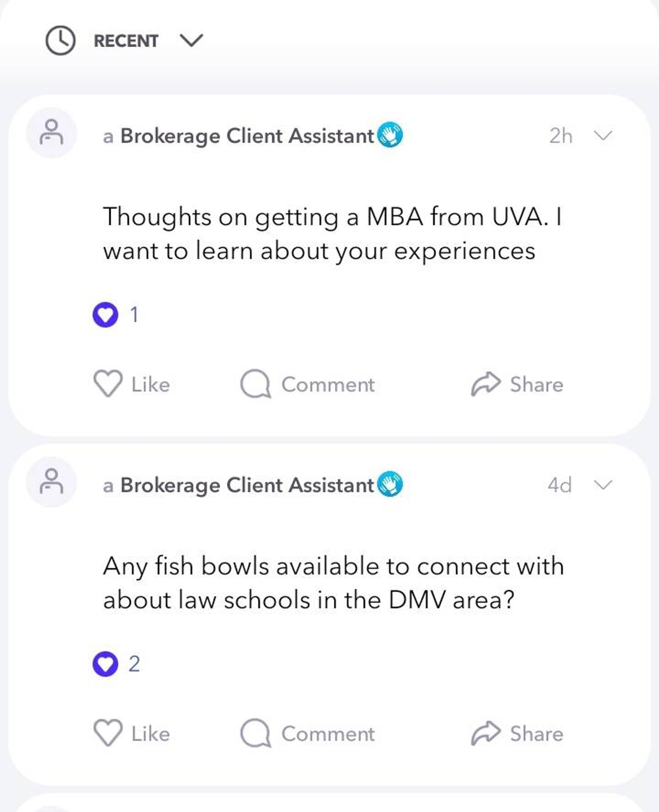Tap the avatar icon on the UVA MBA post
Screen dimensions: 659x812
(51, 133)
